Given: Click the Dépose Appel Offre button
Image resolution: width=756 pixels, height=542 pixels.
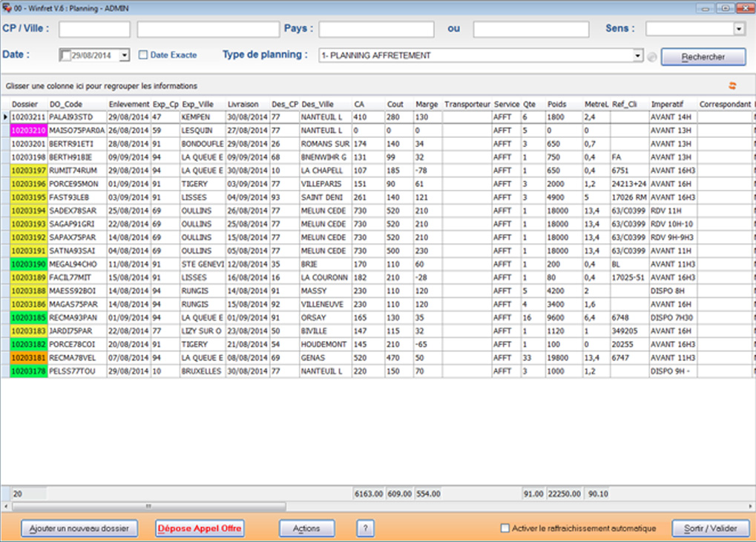Looking at the screenshot, I should [200, 529].
